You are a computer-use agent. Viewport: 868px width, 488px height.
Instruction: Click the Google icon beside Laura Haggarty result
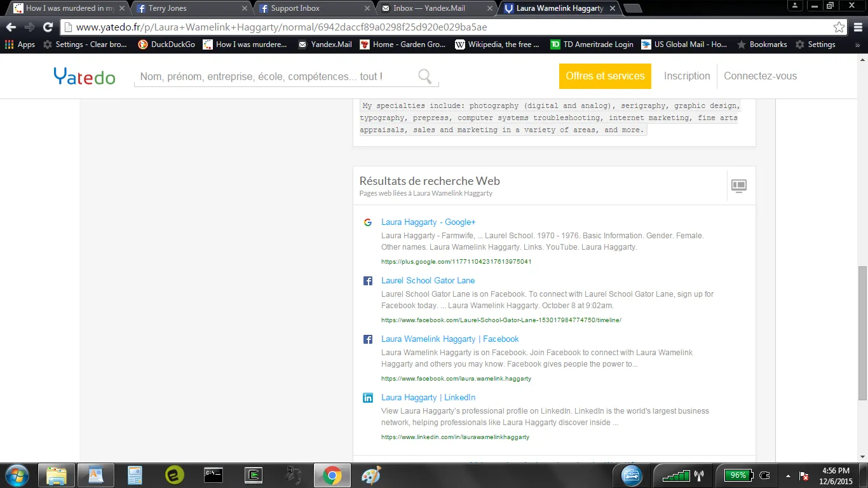click(x=367, y=222)
